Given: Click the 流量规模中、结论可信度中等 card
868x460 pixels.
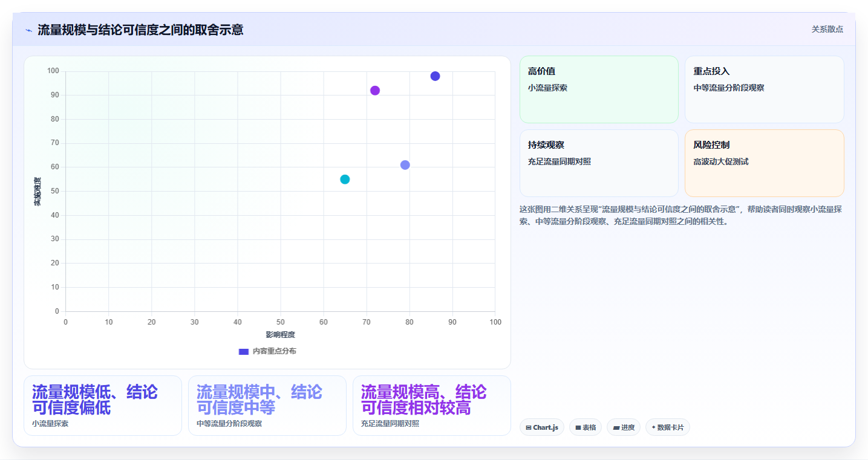Looking at the screenshot, I should (267, 406).
